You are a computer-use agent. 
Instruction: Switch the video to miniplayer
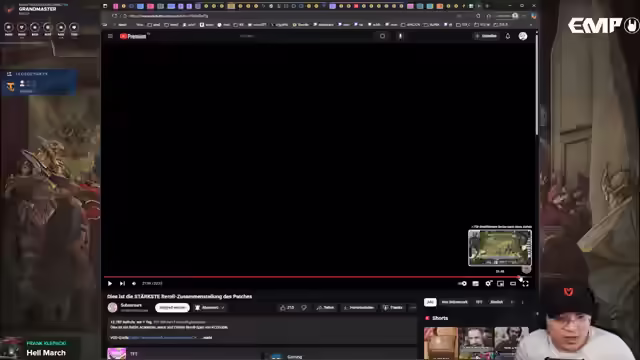500,283
